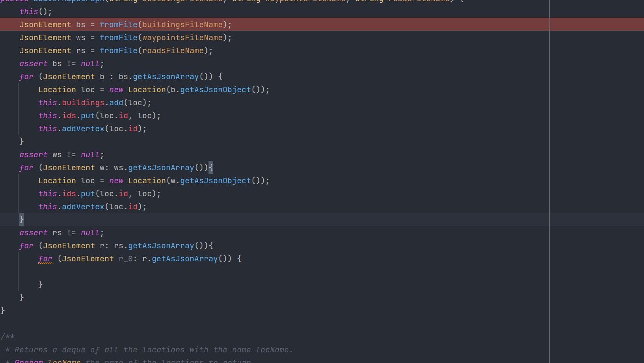Click the squiggly-underlined 'for' keyword
The height and width of the screenshot is (363, 644).
45,259
